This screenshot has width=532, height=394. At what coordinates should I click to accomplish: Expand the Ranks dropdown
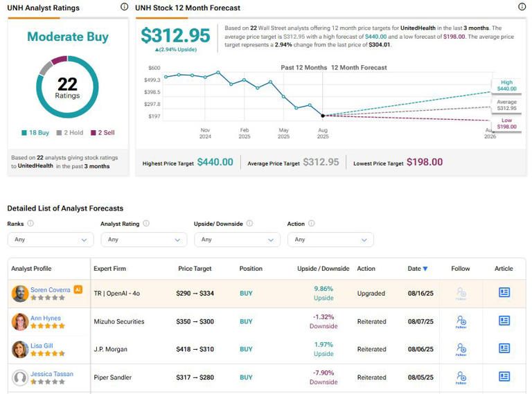(x=50, y=240)
